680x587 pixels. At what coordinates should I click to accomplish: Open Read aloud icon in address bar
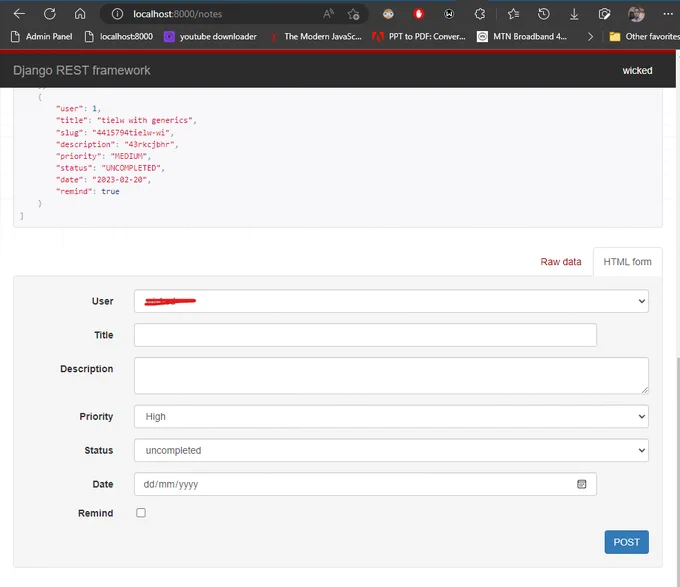pos(328,14)
